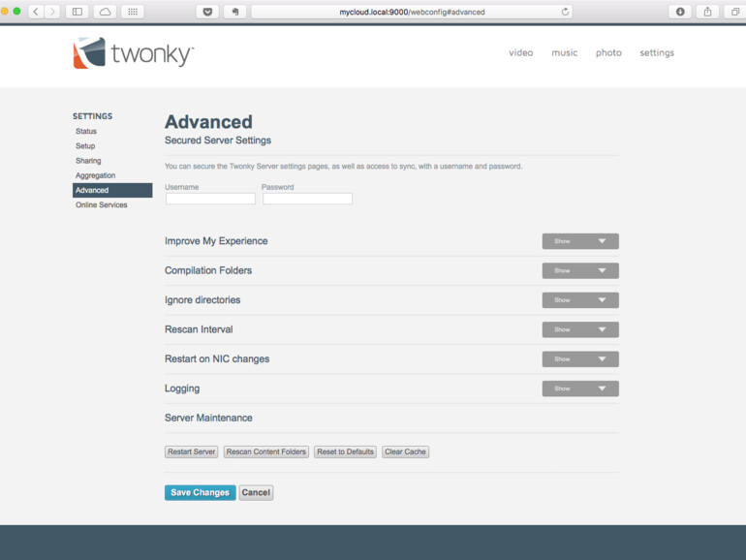Expand Rescan Interval section
The image size is (746, 560).
click(x=580, y=329)
